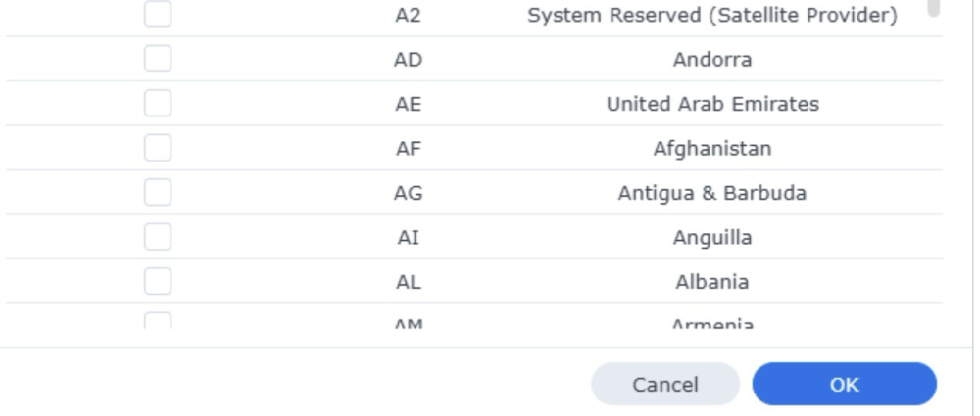Toggle the Antigua & Barbuda checkbox
980x416 pixels.
[157, 193]
